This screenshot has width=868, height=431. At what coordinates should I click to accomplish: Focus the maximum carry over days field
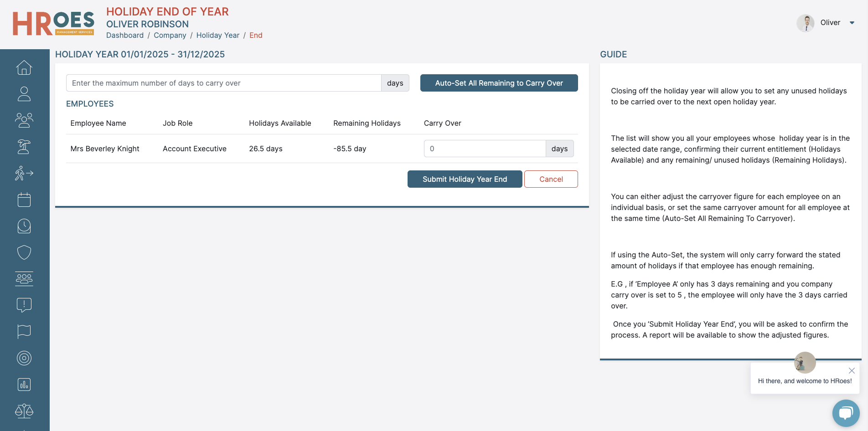pos(223,83)
